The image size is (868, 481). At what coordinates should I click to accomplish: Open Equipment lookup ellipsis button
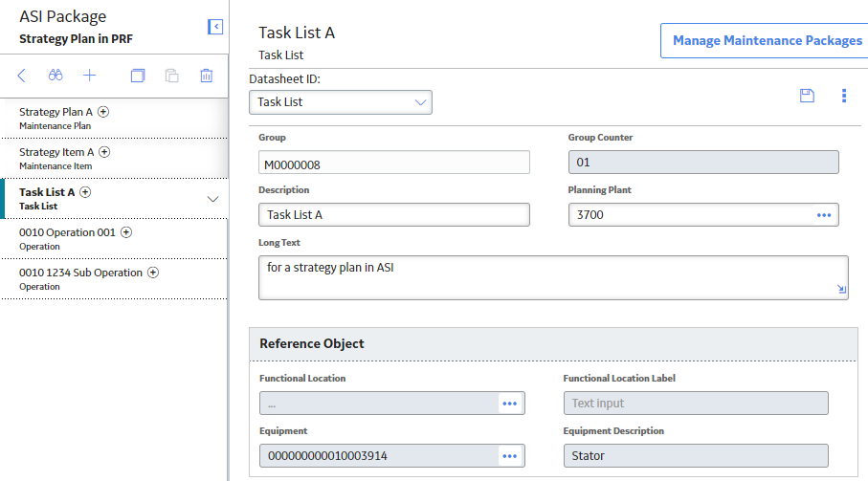[509, 456]
